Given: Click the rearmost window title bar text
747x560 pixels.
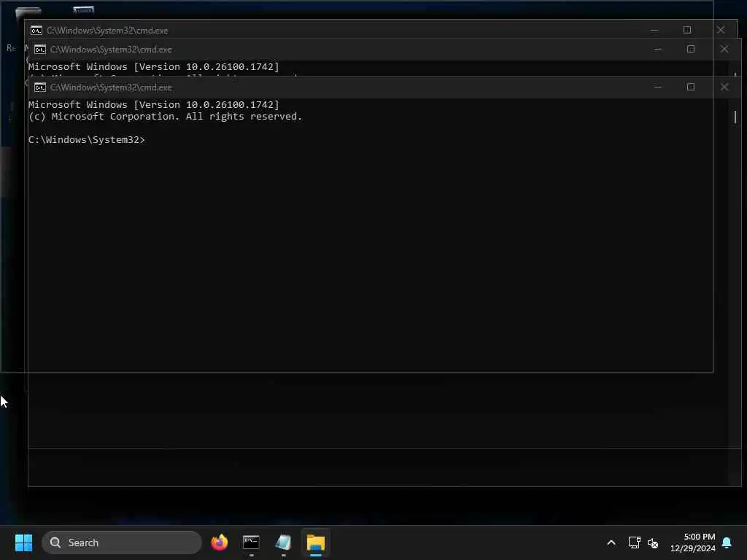Looking at the screenshot, I should click(x=107, y=31).
